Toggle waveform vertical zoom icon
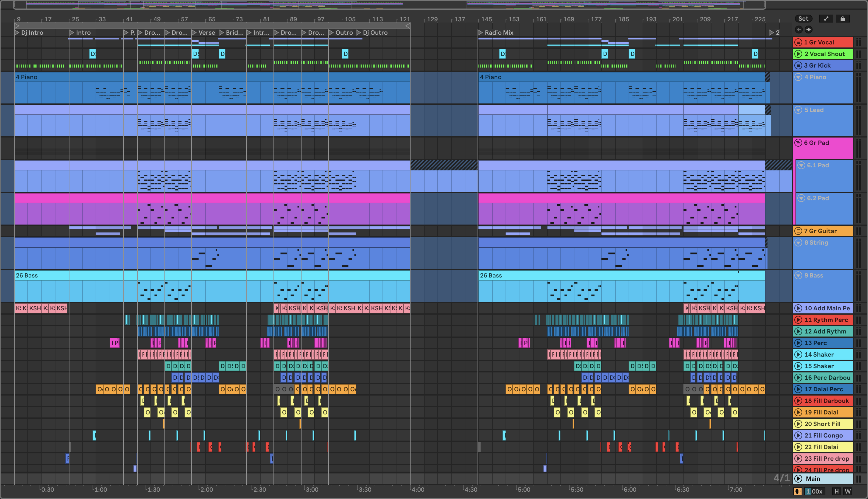This screenshot has width=868, height=499. point(798,491)
